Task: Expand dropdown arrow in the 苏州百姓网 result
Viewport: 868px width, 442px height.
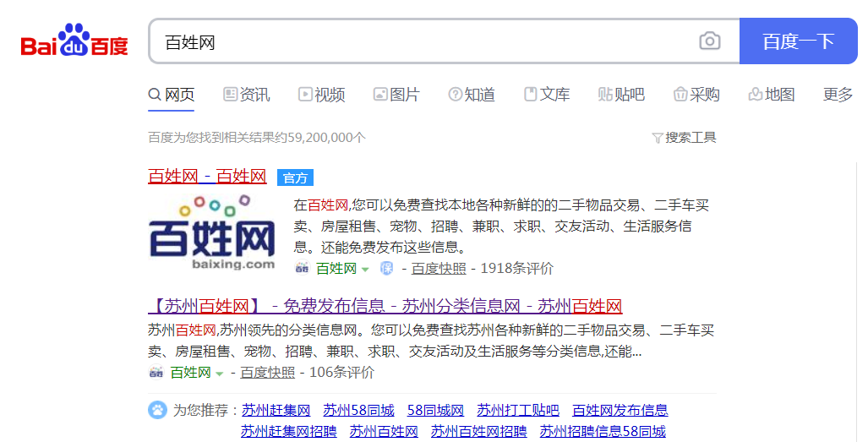Action: click(219, 374)
